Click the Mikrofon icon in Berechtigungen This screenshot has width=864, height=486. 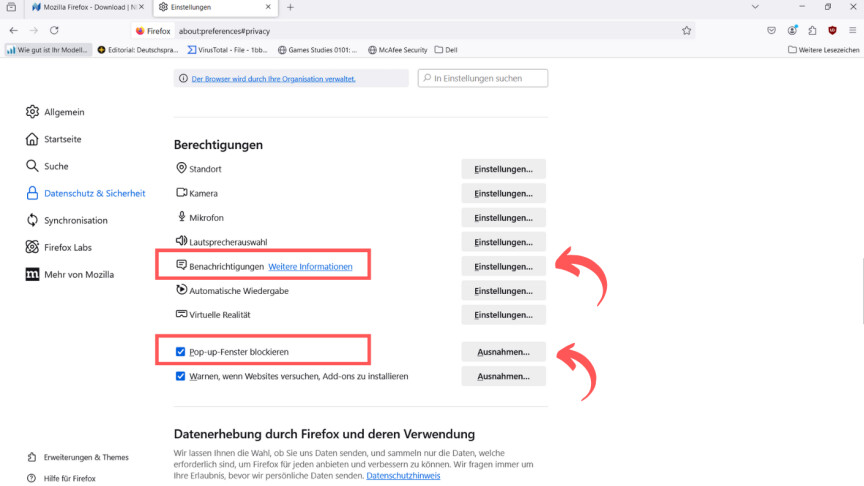point(181,216)
